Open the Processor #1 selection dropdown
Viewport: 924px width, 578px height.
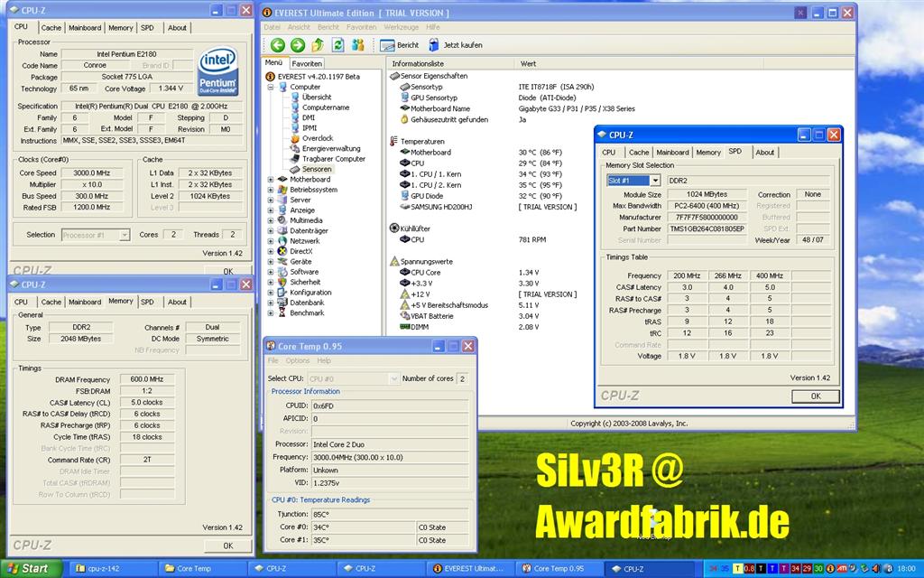point(125,235)
